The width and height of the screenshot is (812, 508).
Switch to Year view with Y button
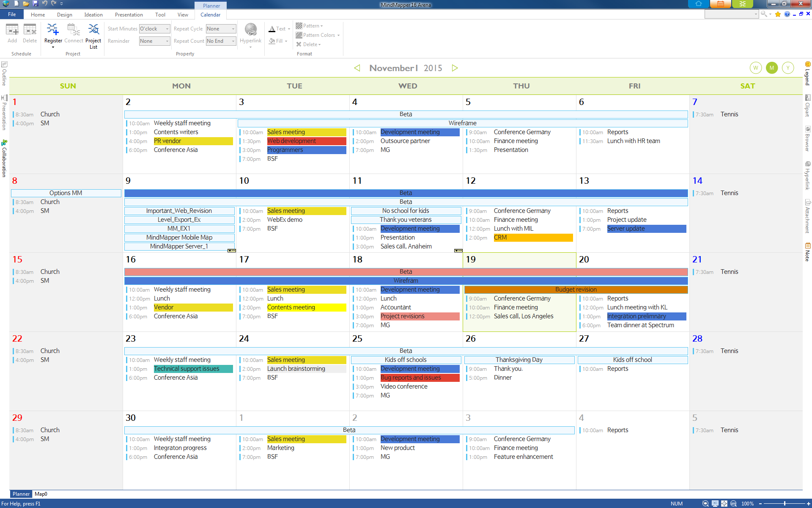click(x=787, y=68)
